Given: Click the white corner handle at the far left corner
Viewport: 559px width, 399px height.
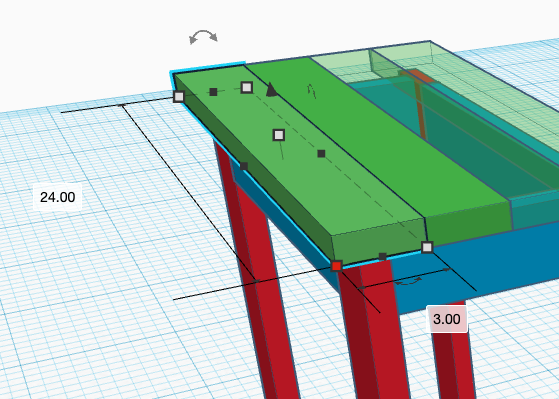Looking at the screenshot, I should pos(179,96).
